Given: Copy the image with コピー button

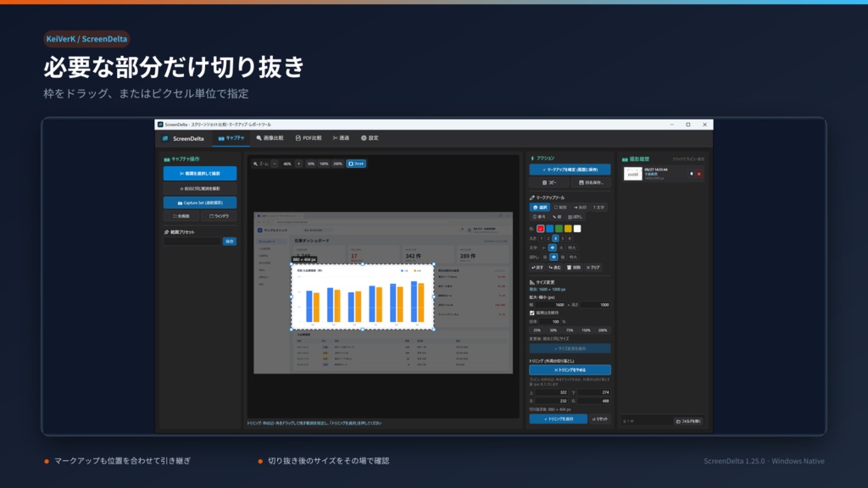Looking at the screenshot, I should 549,183.
